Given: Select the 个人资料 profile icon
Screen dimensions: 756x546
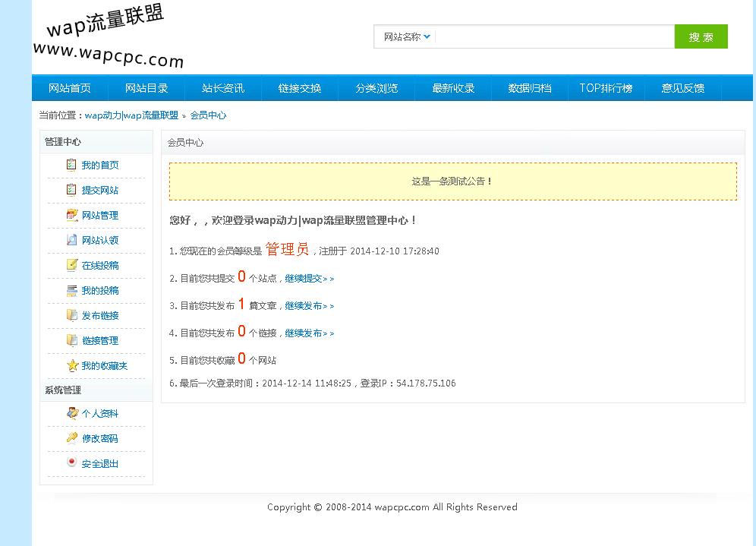Looking at the screenshot, I should pos(71,413).
